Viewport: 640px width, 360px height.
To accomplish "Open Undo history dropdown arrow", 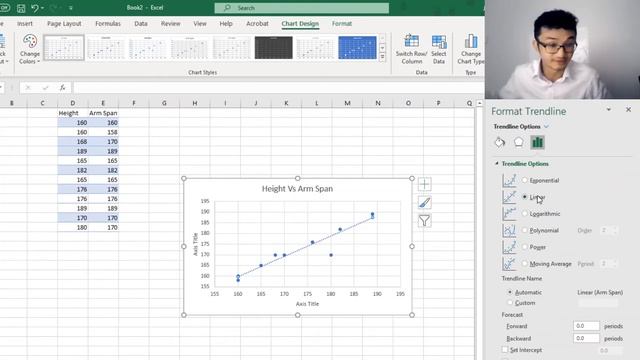I will pyautogui.click(x=42, y=8).
